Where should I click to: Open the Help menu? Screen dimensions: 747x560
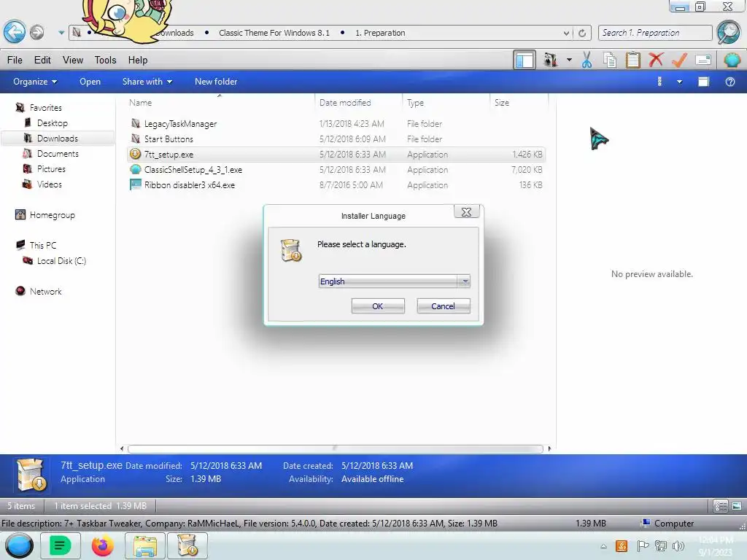(x=138, y=60)
